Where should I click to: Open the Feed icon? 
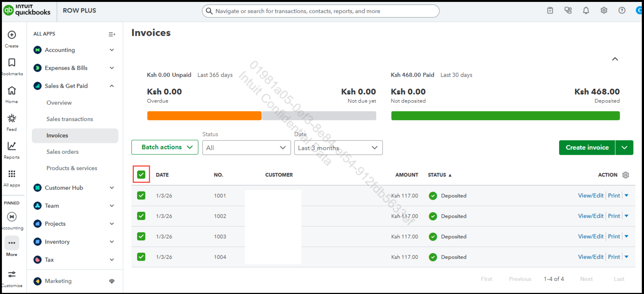pyautogui.click(x=12, y=118)
